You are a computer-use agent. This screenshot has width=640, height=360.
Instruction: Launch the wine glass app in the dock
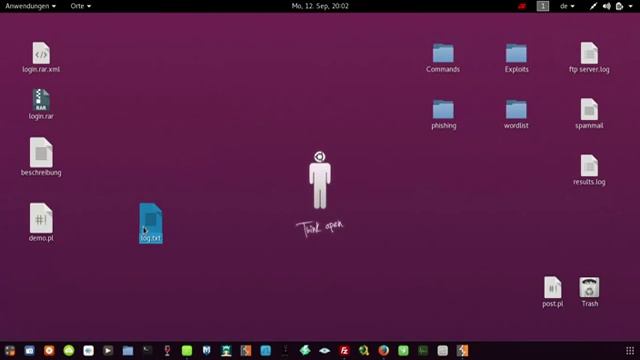pos(167,351)
